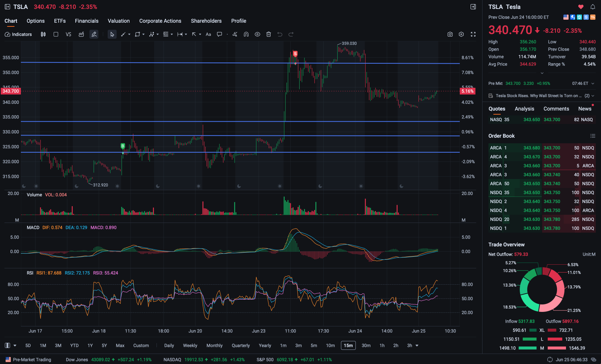This screenshot has height=364, width=601.
Task: Expand shape tools dropdown arrow
Action: tap(143, 34)
